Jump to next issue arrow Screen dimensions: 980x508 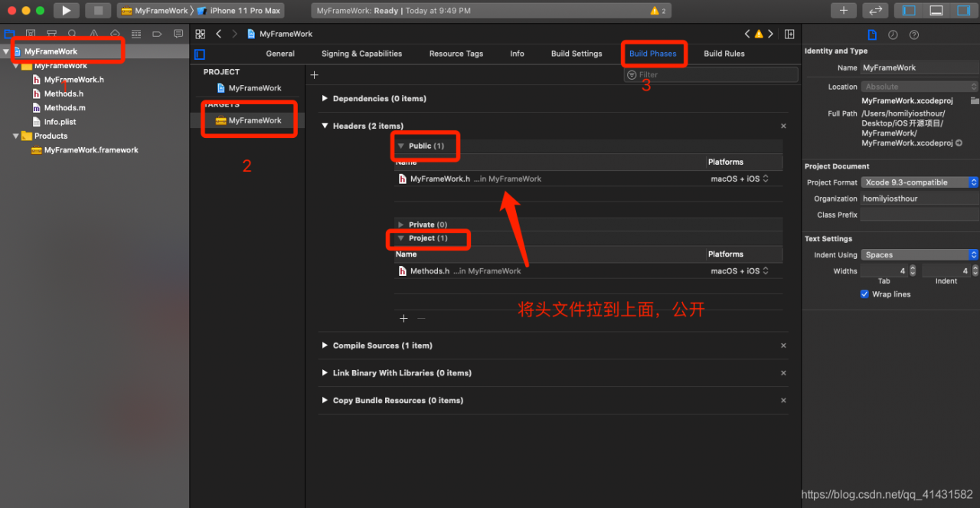click(770, 34)
